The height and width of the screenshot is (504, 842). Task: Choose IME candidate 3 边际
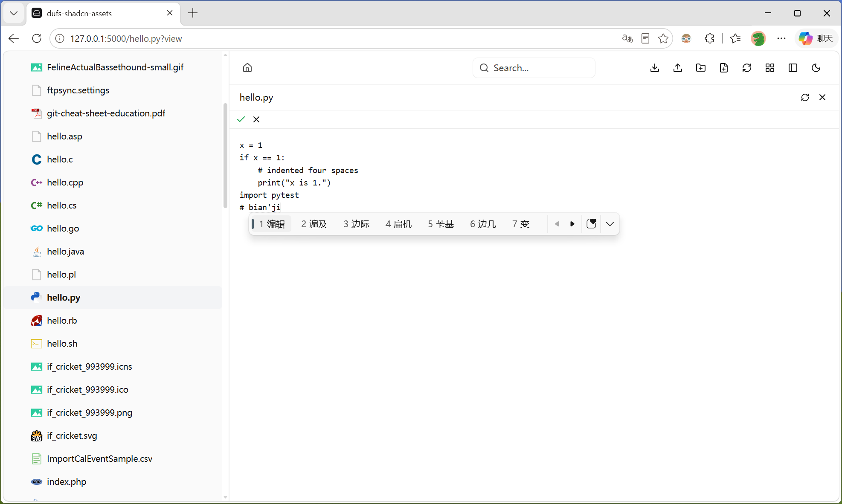pos(356,224)
